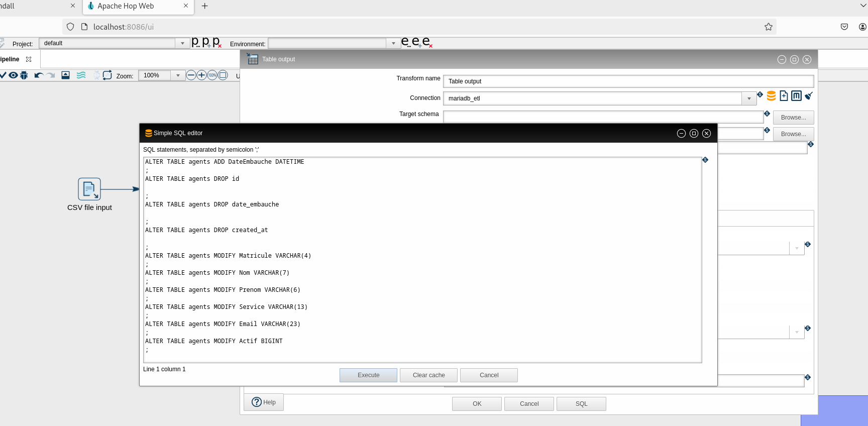Click the debug bug icon in pipeline toolbar

[x=24, y=75]
